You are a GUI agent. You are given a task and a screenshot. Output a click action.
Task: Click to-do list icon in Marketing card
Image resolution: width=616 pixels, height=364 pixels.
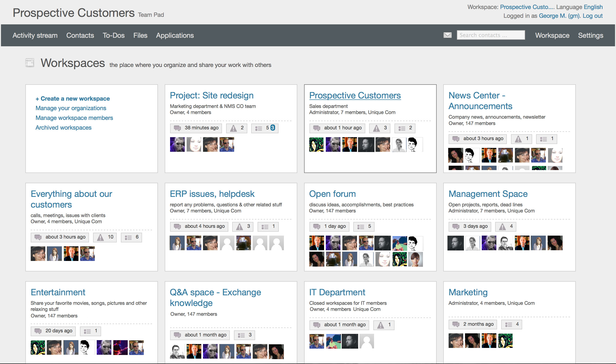click(508, 325)
